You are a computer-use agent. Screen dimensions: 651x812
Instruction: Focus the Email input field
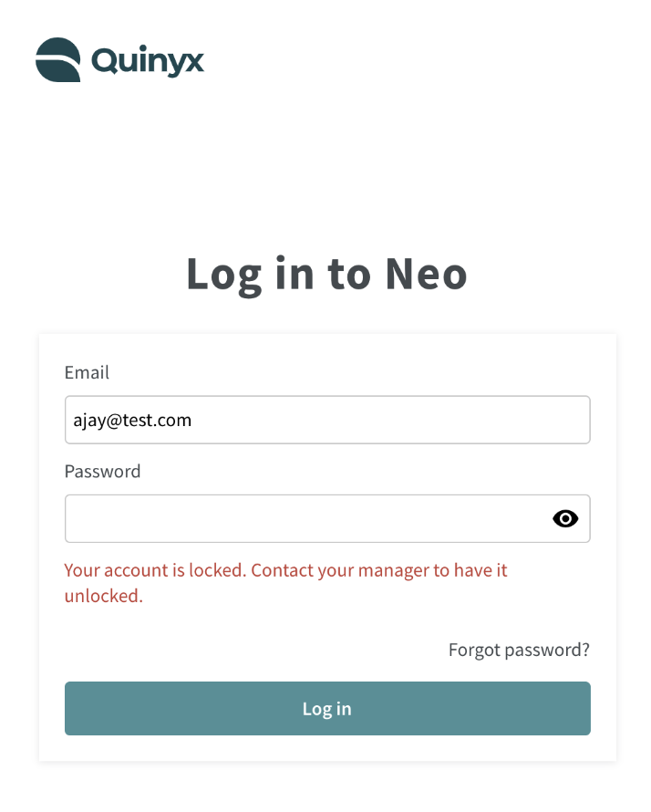click(x=327, y=420)
